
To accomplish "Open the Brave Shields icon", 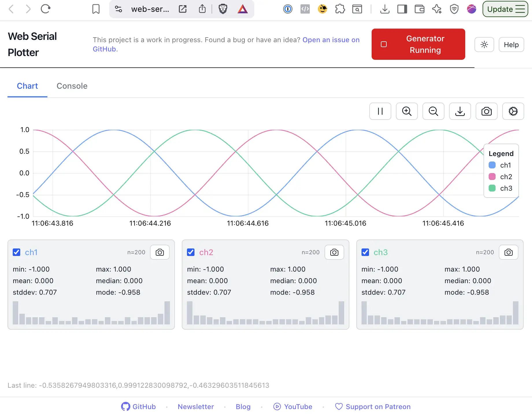I will tap(223, 9).
